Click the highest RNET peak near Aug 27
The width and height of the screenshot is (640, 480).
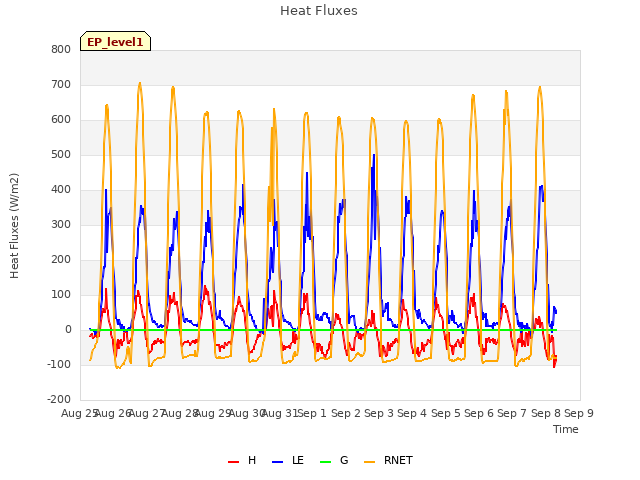click(140, 83)
